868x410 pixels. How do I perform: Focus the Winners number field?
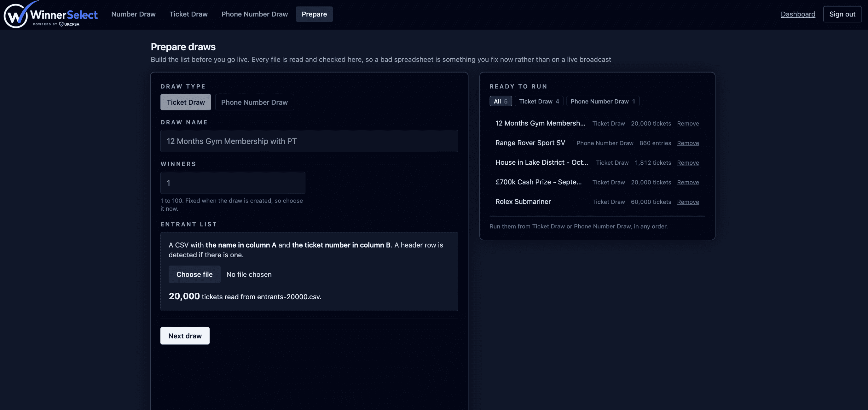tap(233, 183)
